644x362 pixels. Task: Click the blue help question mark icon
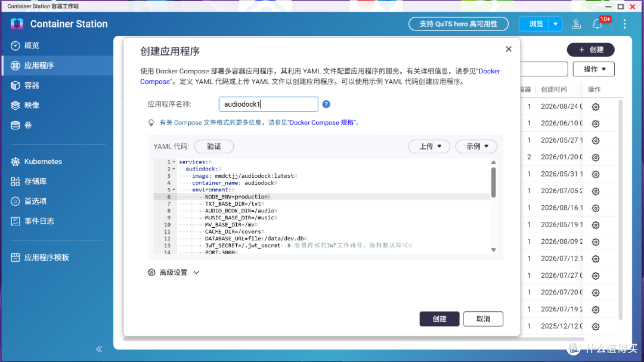pos(326,104)
